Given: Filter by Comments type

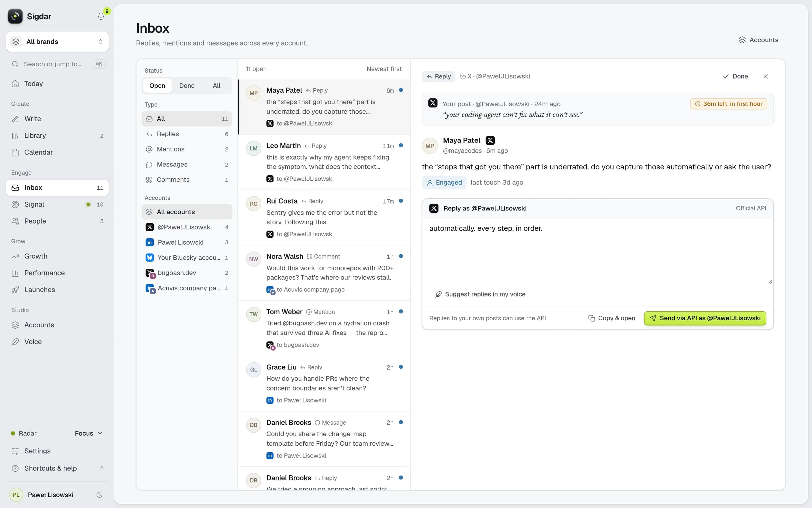Looking at the screenshot, I should 187,180.
